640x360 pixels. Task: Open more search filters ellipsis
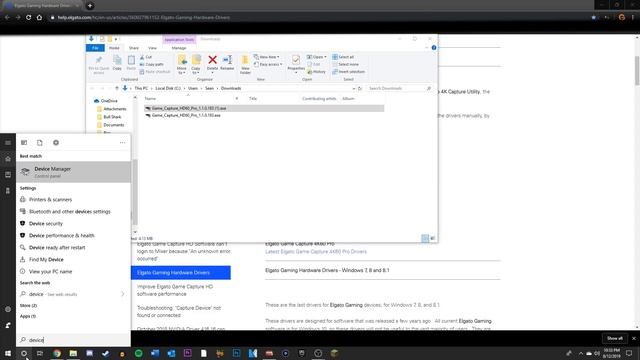coord(122,142)
